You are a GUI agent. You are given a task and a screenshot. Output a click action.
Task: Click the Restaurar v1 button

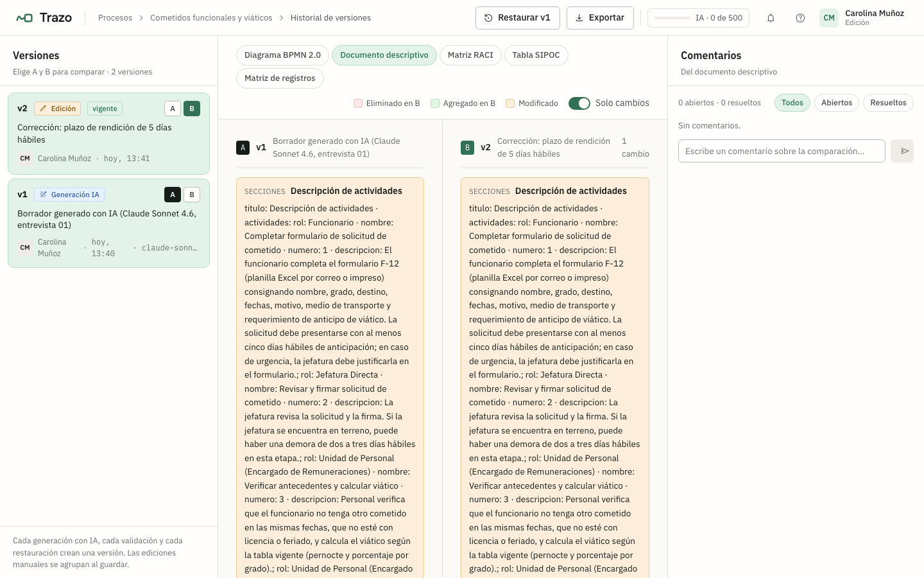[518, 18]
